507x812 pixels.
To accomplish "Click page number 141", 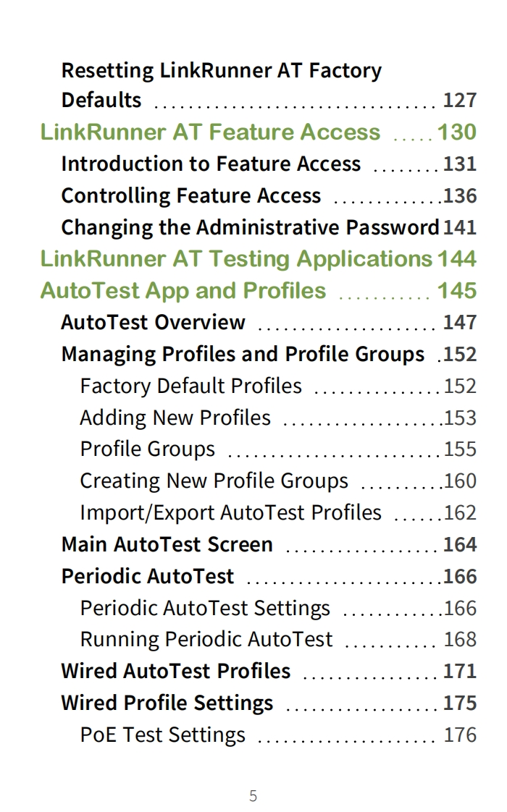I will coord(459,227).
